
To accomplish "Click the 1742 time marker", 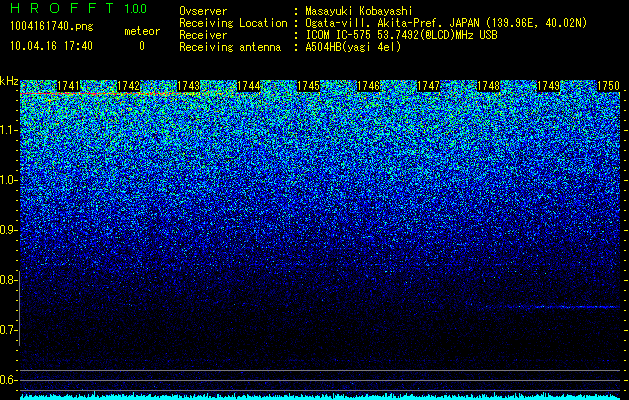I will pos(128,86).
